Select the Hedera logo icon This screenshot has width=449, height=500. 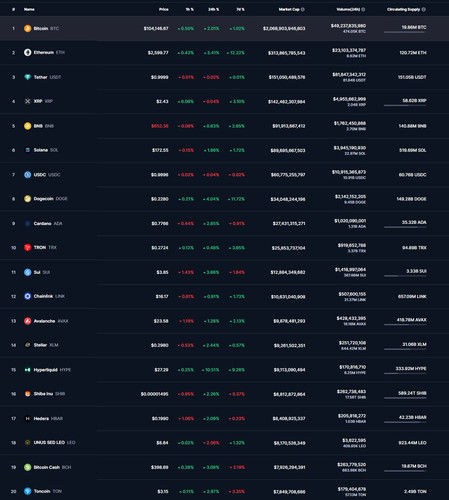tap(28, 418)
